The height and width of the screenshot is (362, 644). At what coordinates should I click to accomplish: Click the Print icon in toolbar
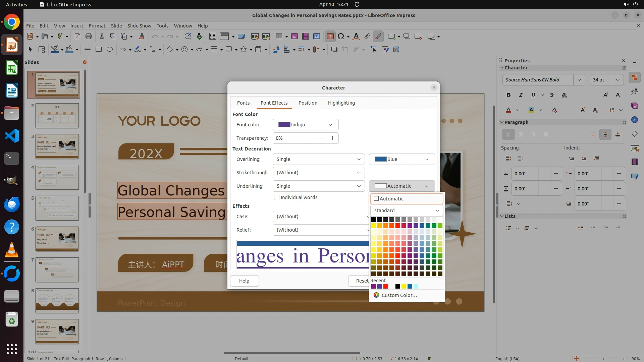click(x=89, y=37)
